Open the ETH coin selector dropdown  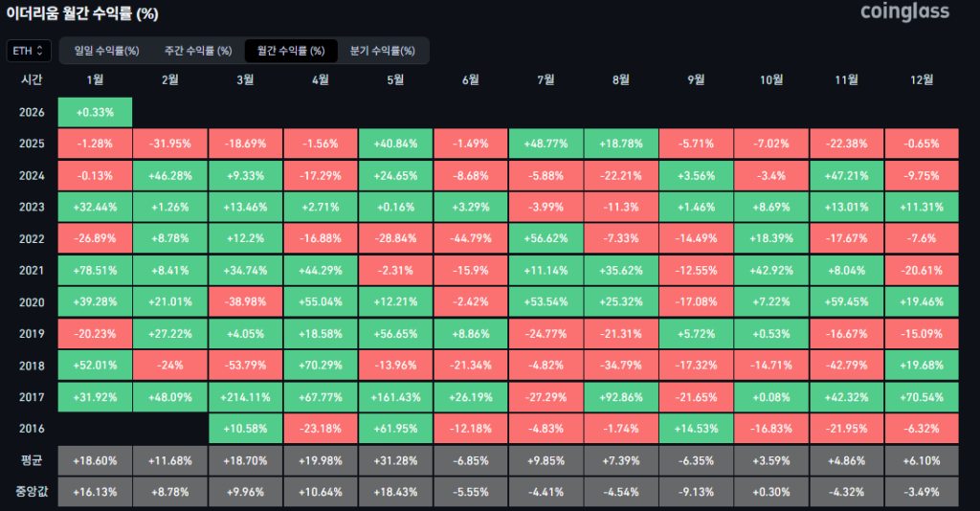[x=28, y=51]
